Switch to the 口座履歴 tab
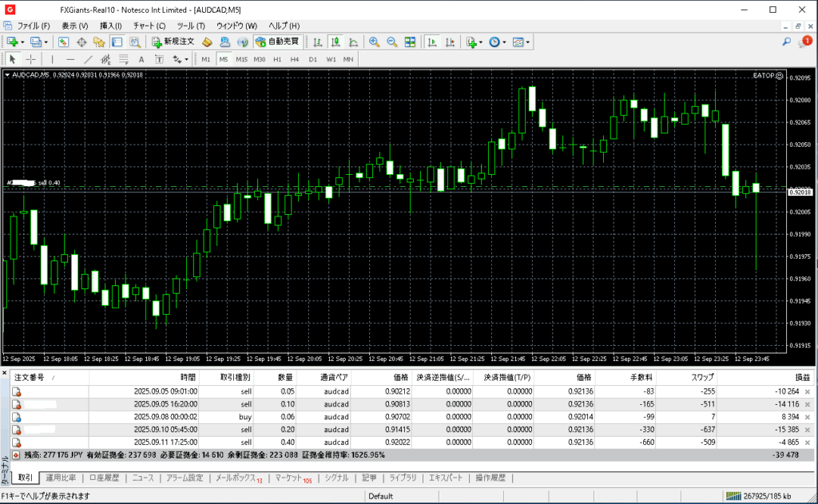818x504 pixels. tap(104, 478)
